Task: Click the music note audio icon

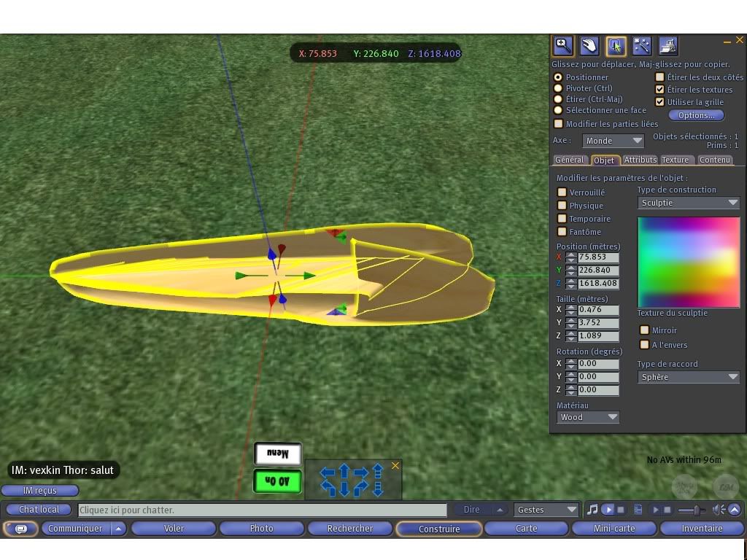Action: click(x=592, y=510)
